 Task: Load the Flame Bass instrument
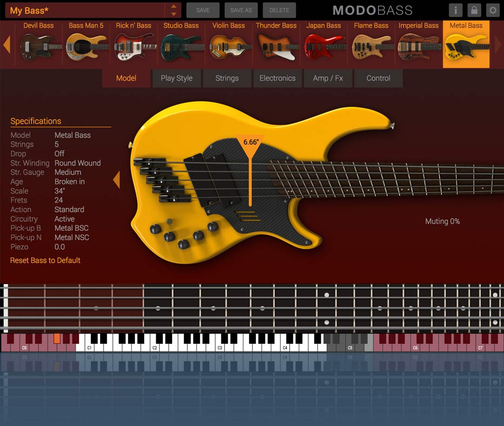[371, 45]
